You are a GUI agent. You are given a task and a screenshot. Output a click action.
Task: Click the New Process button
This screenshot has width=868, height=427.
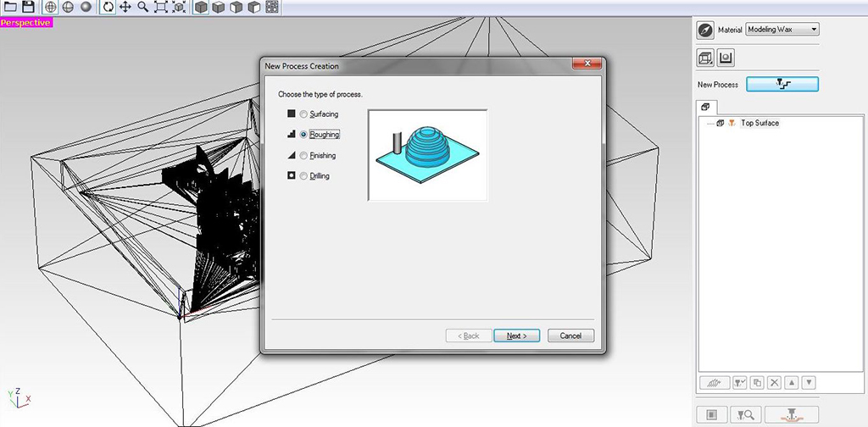pos(782,84)
